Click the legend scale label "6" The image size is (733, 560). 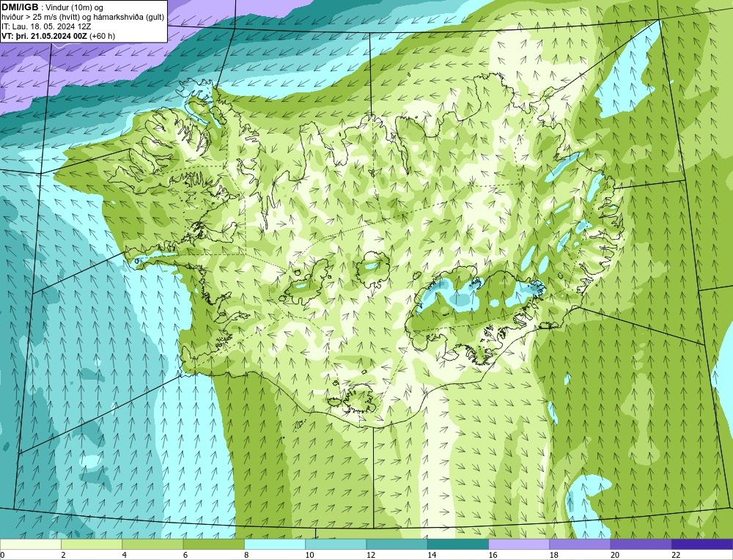(x=185, y=555)
